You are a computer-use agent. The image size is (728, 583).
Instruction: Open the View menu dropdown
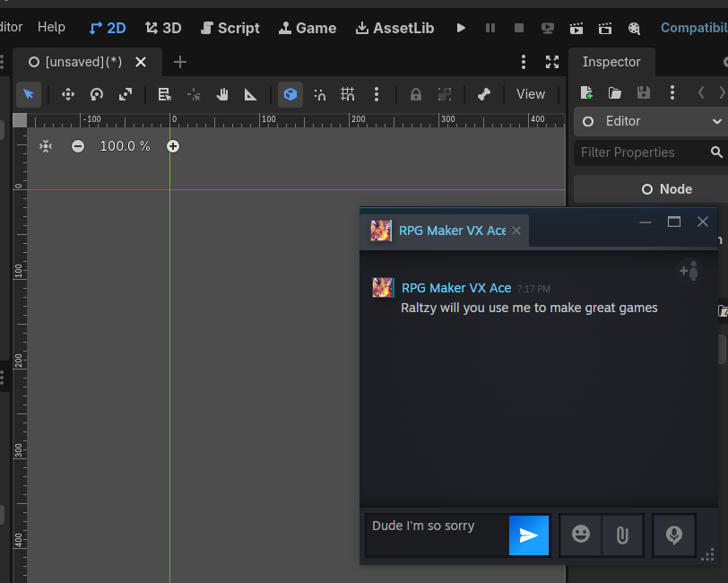point(530,94)
